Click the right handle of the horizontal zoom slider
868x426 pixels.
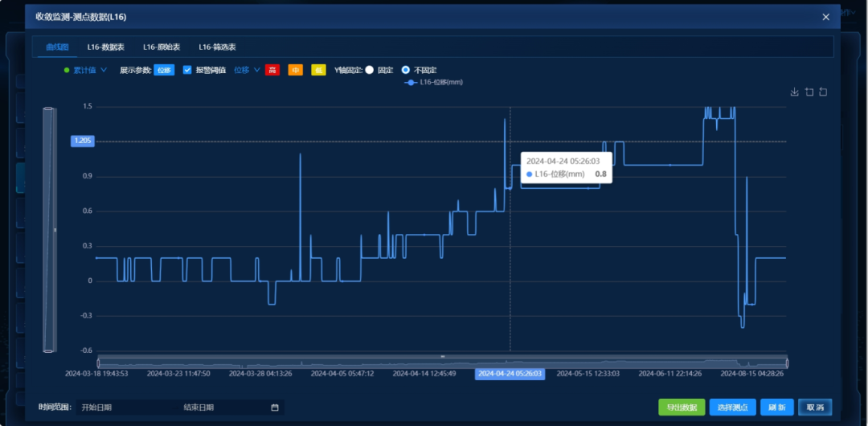tap(787, 363)
